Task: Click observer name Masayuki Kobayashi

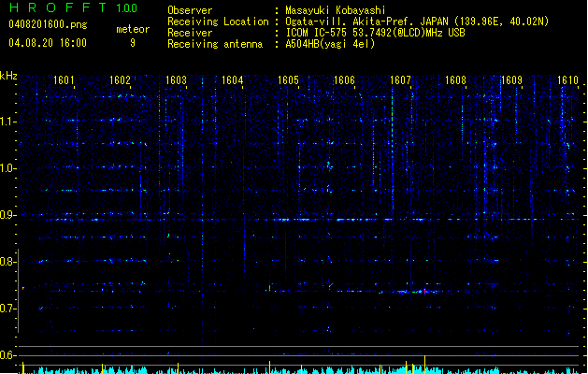Action: (336, 10)
